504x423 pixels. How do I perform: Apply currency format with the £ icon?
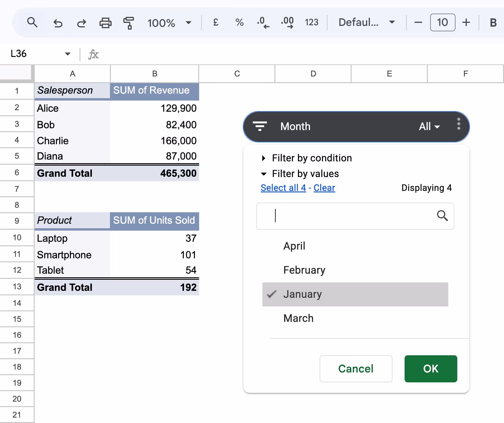pos(215,22)
